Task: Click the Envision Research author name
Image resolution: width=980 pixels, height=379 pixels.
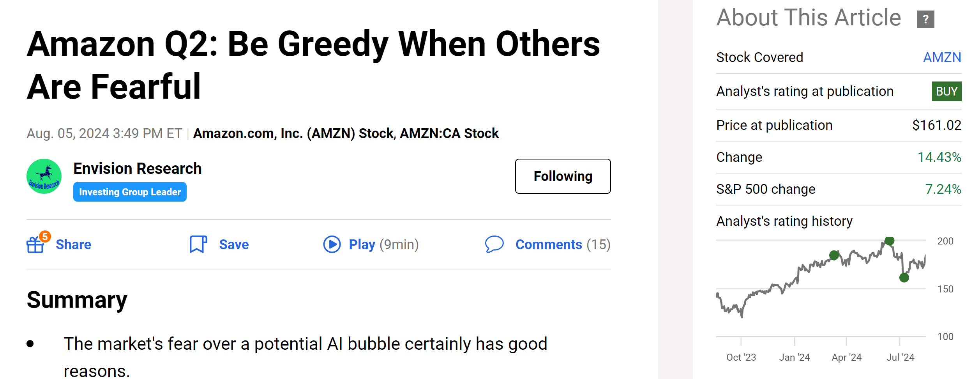Action: [138, 168]
